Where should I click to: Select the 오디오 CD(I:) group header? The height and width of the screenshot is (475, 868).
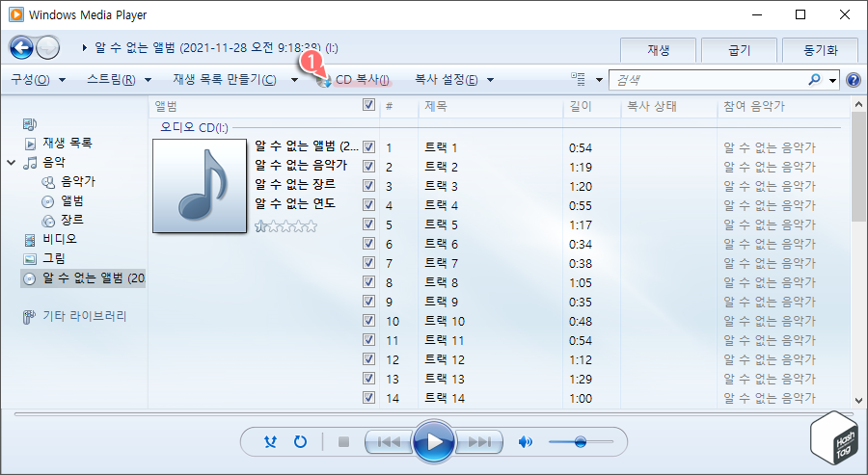point(194,128)
